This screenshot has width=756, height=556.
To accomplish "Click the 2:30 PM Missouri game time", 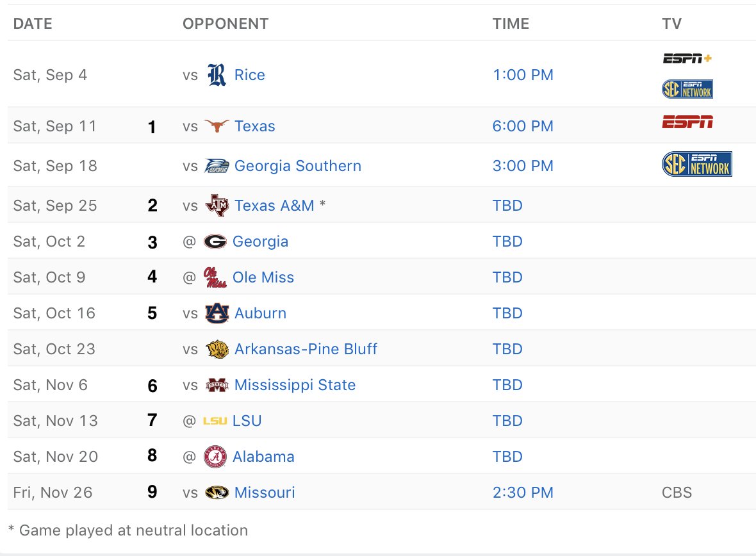I will [x=523, y=493].
